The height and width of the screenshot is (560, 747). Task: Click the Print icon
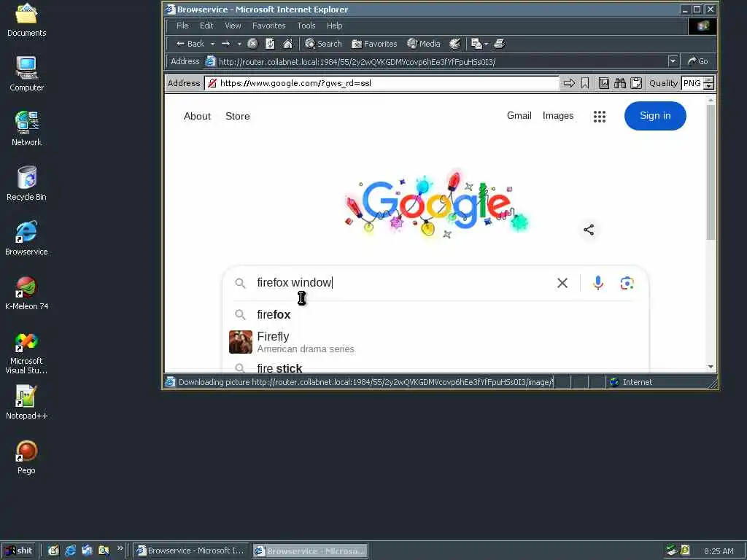point(499,44)
